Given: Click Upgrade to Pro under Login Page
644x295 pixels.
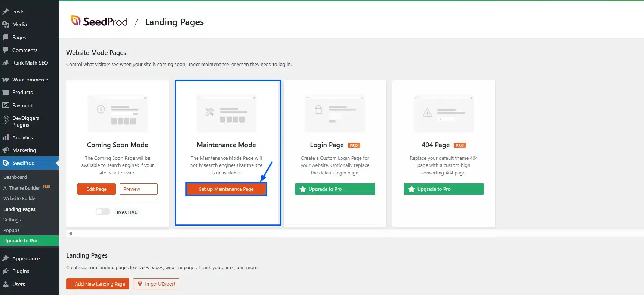Looking at the screenshot, I should pos(335,189).
